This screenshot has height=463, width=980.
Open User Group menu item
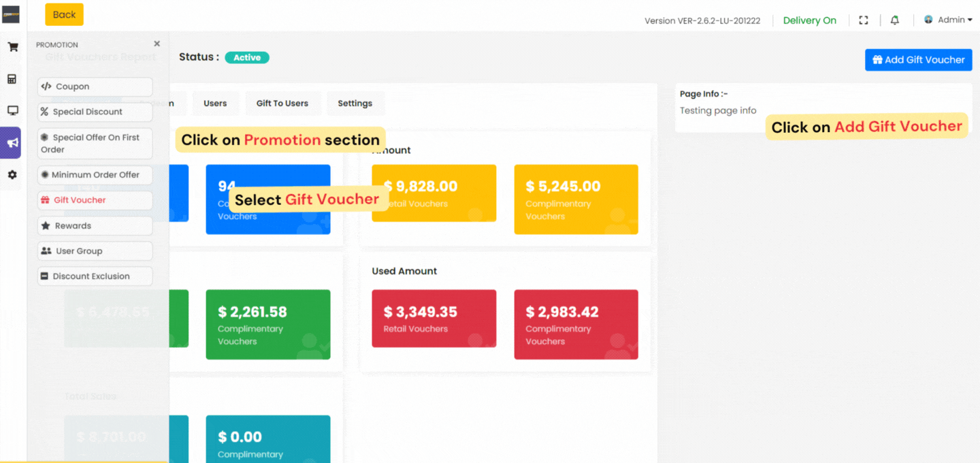[x=95, y=251]
